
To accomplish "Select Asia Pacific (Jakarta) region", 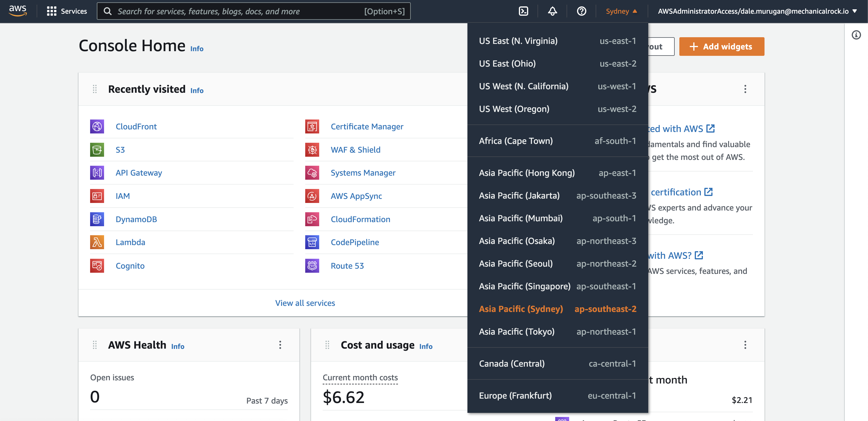I will click(x=558, y=195).
